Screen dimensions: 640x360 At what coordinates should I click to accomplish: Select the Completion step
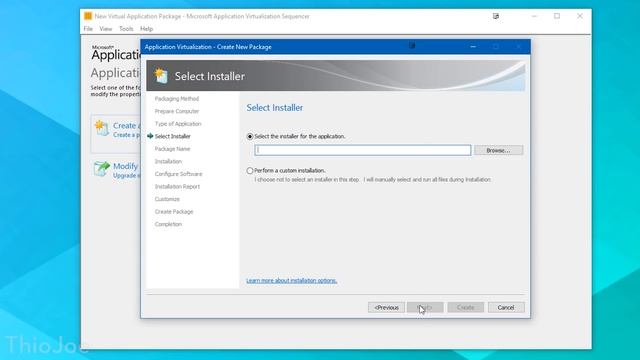click(168, 224)
